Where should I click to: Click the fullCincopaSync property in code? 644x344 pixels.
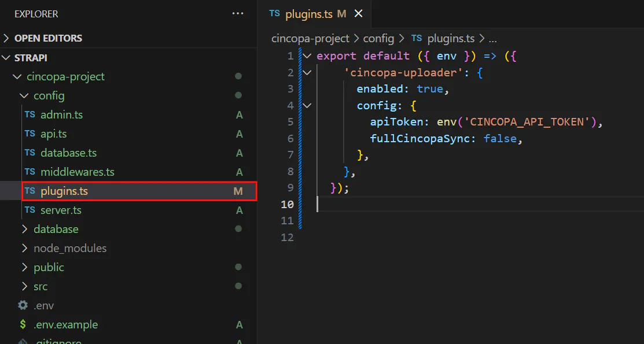419,138
